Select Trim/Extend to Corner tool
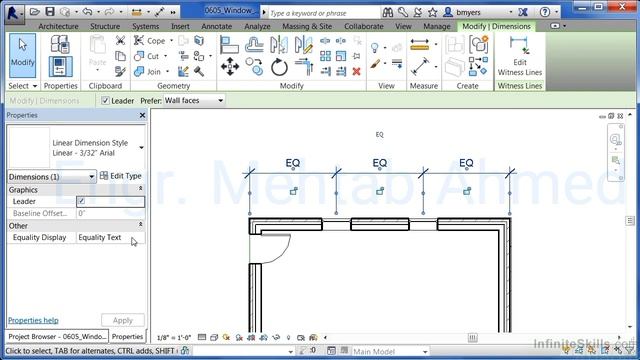 304,67
